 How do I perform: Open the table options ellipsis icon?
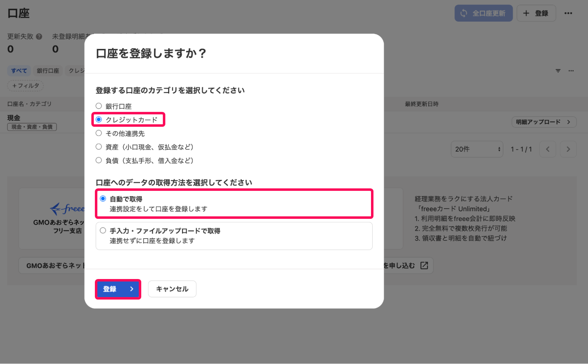[571, 70]
